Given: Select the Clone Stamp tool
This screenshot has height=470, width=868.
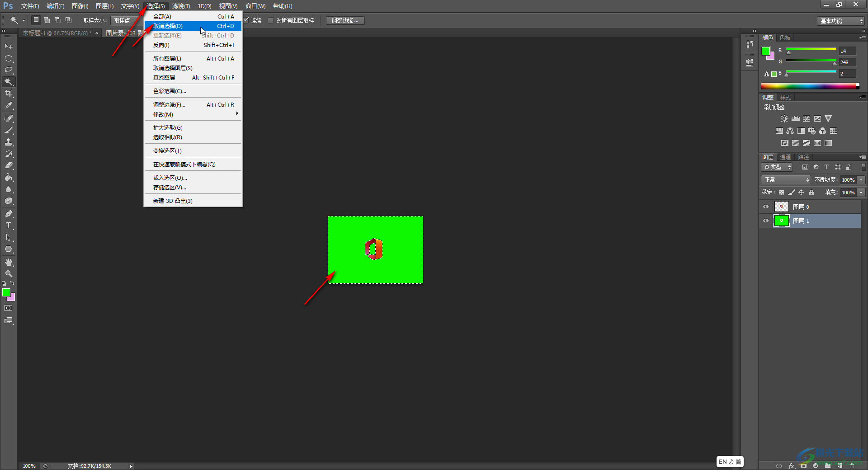Looking at the screenshot, I should pos(9,142).
